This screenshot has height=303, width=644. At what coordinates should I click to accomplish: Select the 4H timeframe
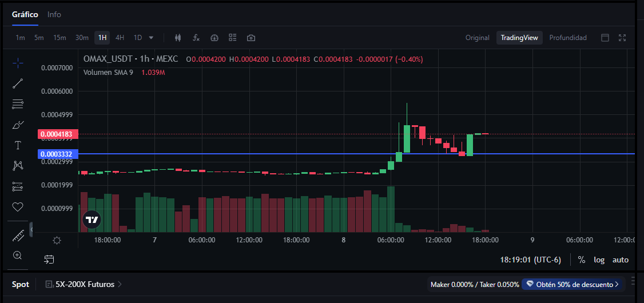120,38
